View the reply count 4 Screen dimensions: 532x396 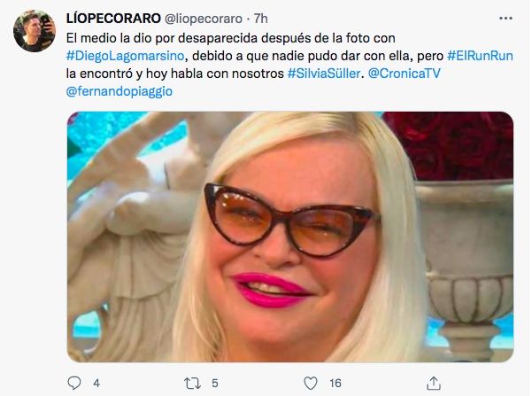click(96, 384)
